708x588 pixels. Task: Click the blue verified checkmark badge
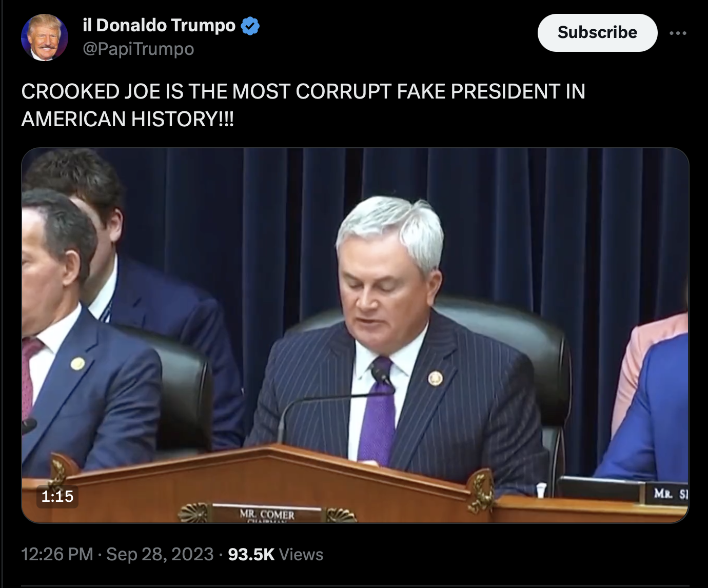pyautogui.click(x=250, y=26)
